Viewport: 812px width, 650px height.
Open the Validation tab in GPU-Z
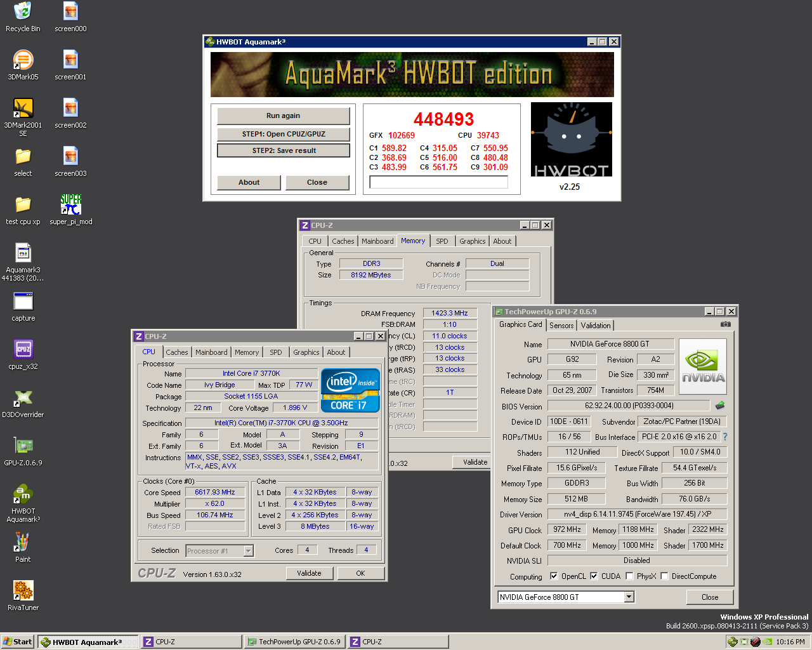(596, 326)
